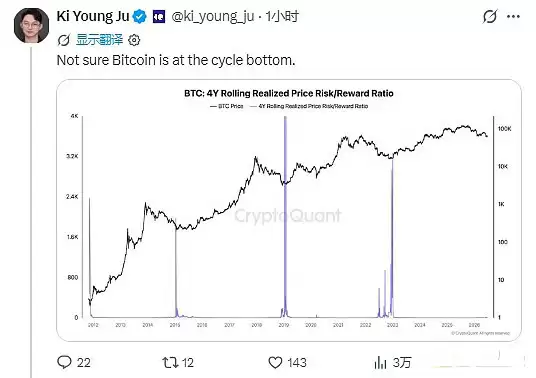Click the translate icon beside 显示翻译
The width and height of the screenshot is (536, 378).
(64, 40)
